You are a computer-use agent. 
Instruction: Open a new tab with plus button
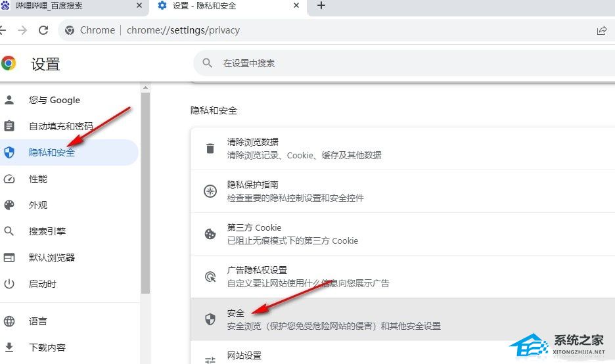click(x=321, y=5)
